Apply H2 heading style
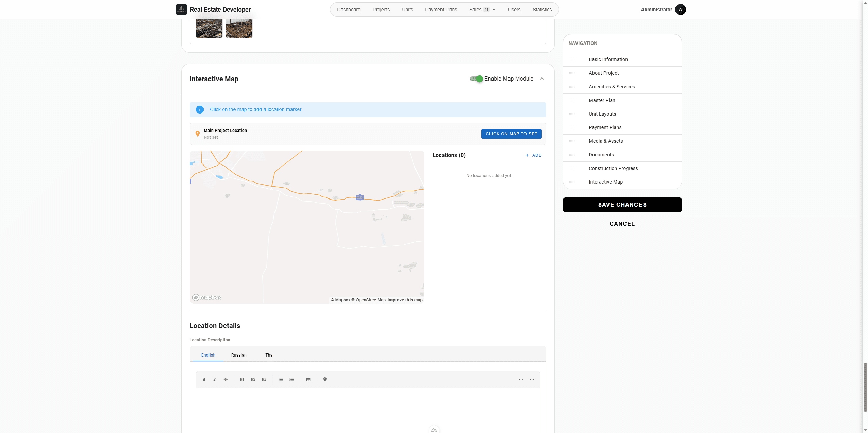Image resolution: width=868 pixels, height=433 pixels. [x=253, y=379]
